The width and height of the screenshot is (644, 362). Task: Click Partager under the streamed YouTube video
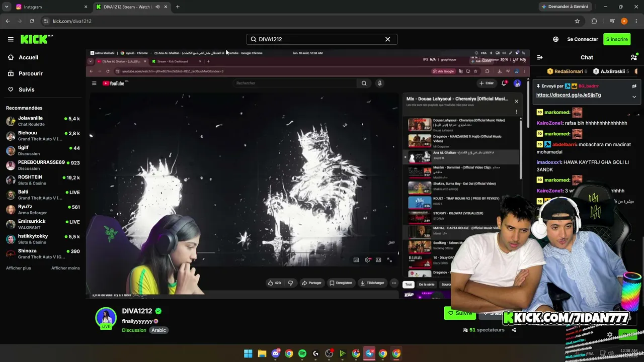tap(311, 283)
